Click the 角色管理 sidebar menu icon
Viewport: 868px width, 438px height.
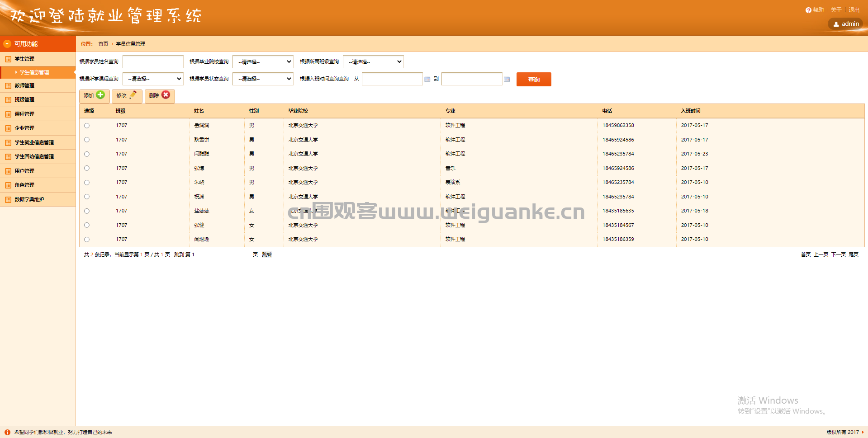[8, 185]
